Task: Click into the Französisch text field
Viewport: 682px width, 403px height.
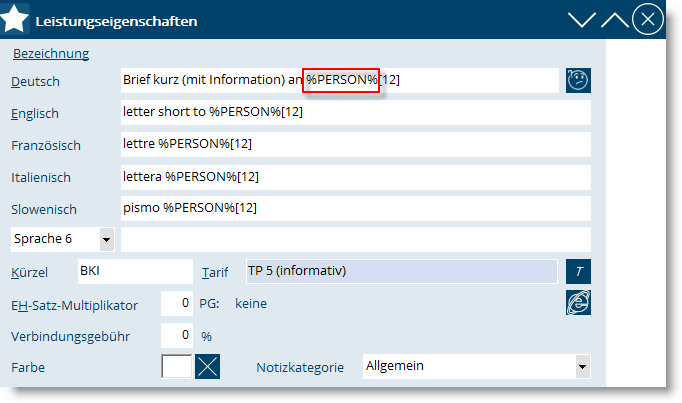Action: 355,144
